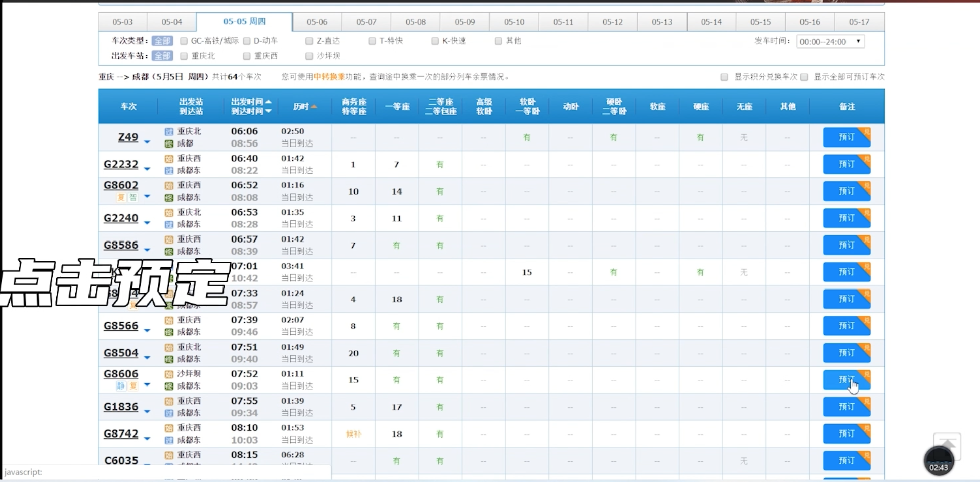This screenshot has width=980, height=482.
Task: Click the 复 tag icon under G8602
Action: (121, 198)
